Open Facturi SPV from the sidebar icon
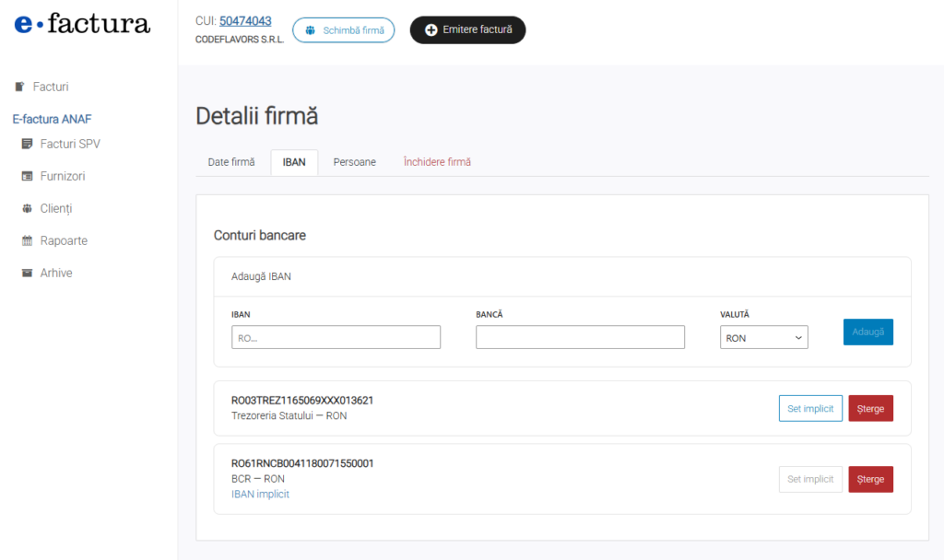Viewport: 944px width, 560px height. click(x=27, y=144)
